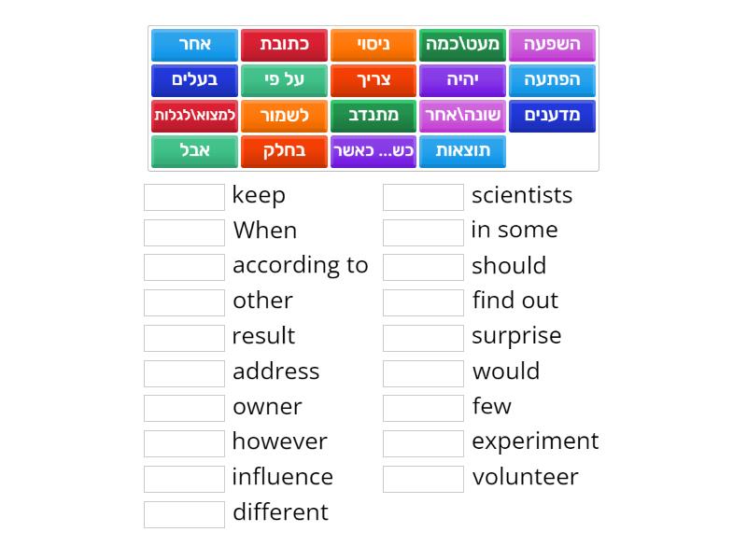Viewport: 747px width, 560px height.
Task: Click the purple השפעה word tile
Action: (552, 45)
